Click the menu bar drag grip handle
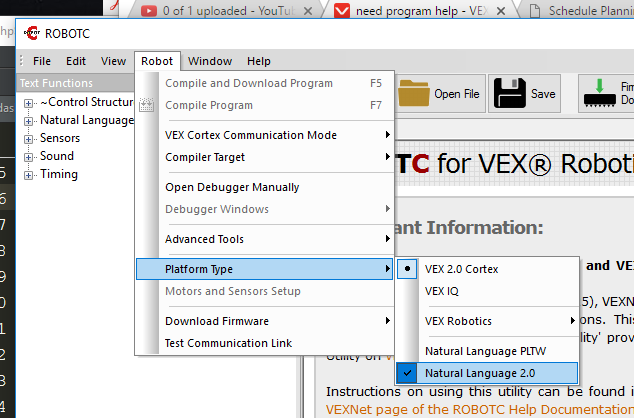This screenshot has height=418, width=634. point(21,61)
